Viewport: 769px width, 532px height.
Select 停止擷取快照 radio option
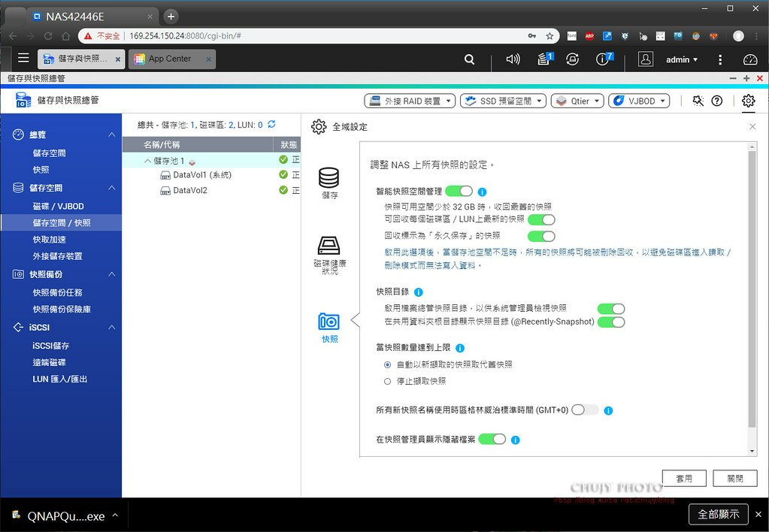click(x=387, y=382)
